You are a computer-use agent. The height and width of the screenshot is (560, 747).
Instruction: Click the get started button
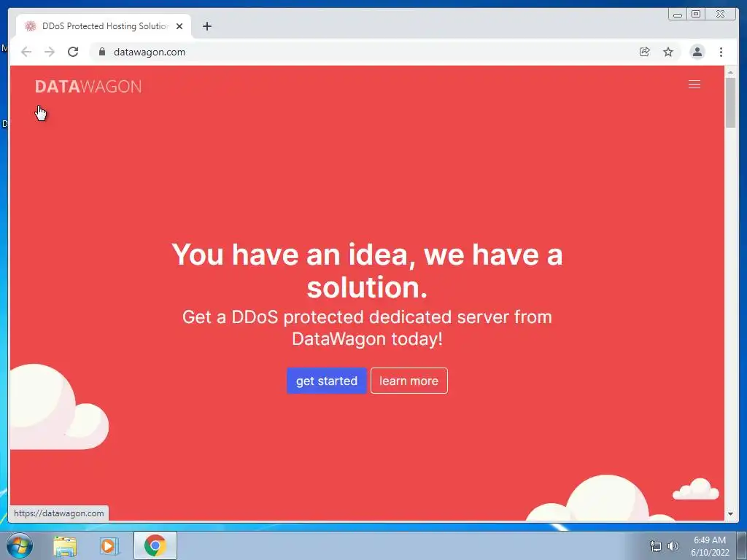pyautogui.click(x=326, y=381)
